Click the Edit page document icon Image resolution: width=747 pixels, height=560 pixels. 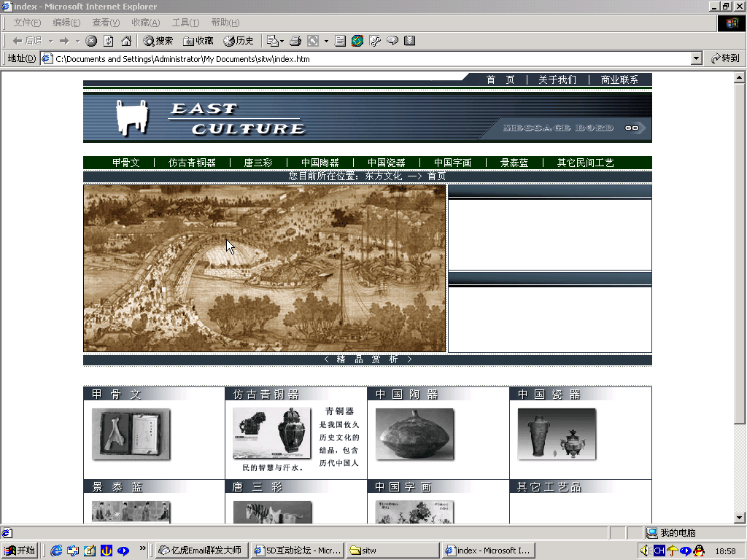coord(340,41)
